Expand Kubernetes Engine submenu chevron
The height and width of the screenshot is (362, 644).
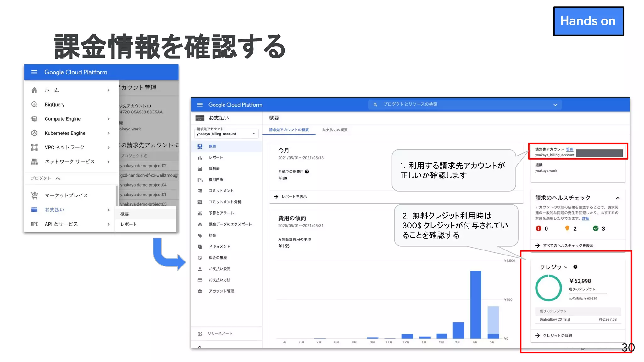tap(108, 133)
